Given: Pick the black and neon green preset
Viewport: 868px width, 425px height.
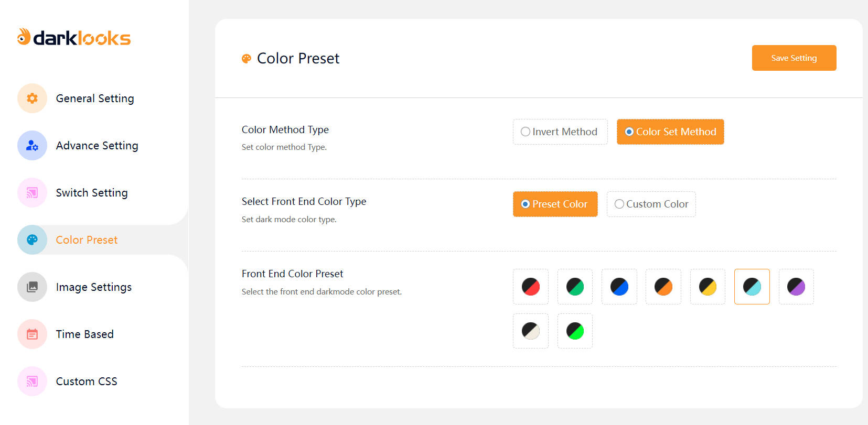Looking at the screenshot, I should click(575, 331).
